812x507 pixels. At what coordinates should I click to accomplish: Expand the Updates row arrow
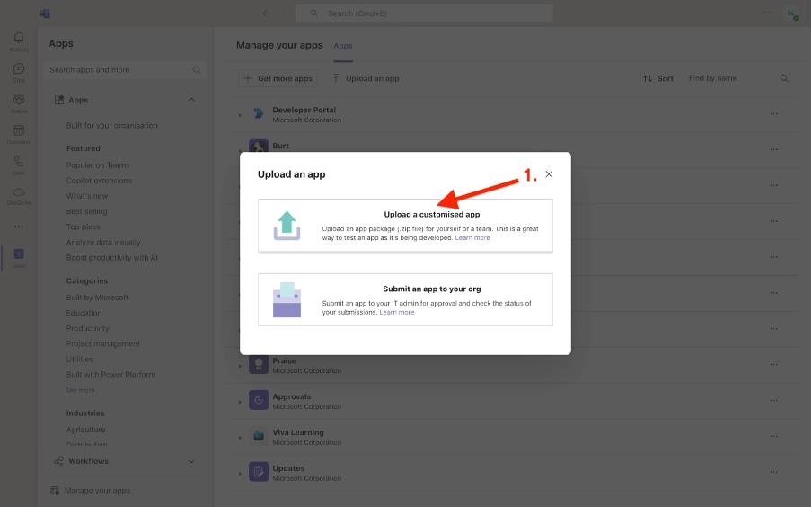coord(240,474)
